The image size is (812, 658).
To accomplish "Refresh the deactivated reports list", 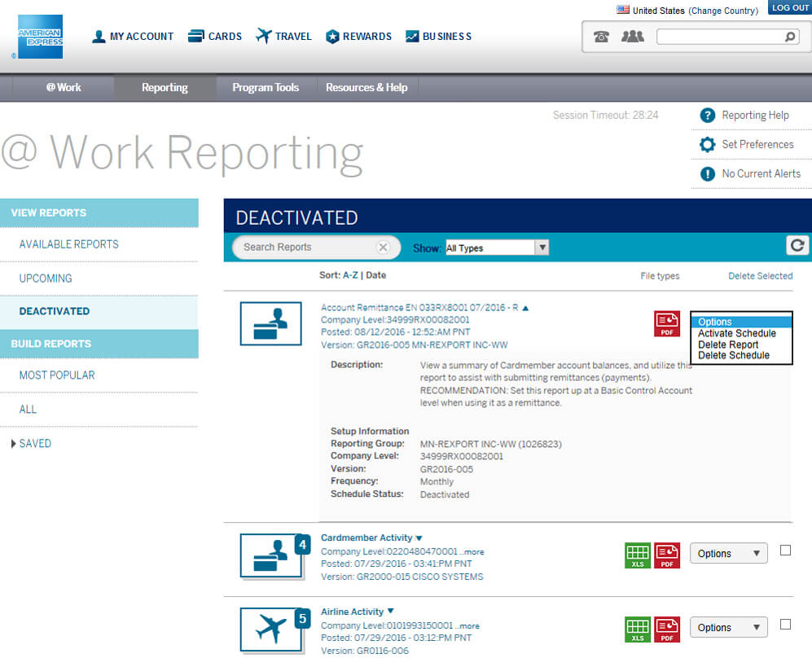I will (797, 245).
